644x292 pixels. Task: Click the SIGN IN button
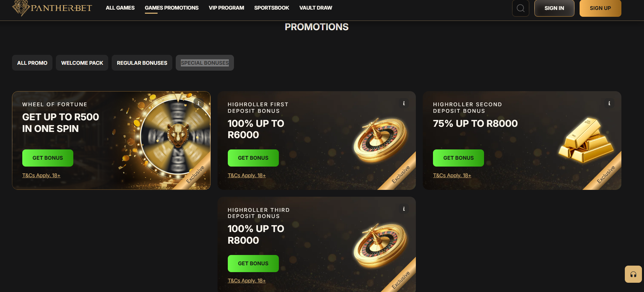point(554,8)
